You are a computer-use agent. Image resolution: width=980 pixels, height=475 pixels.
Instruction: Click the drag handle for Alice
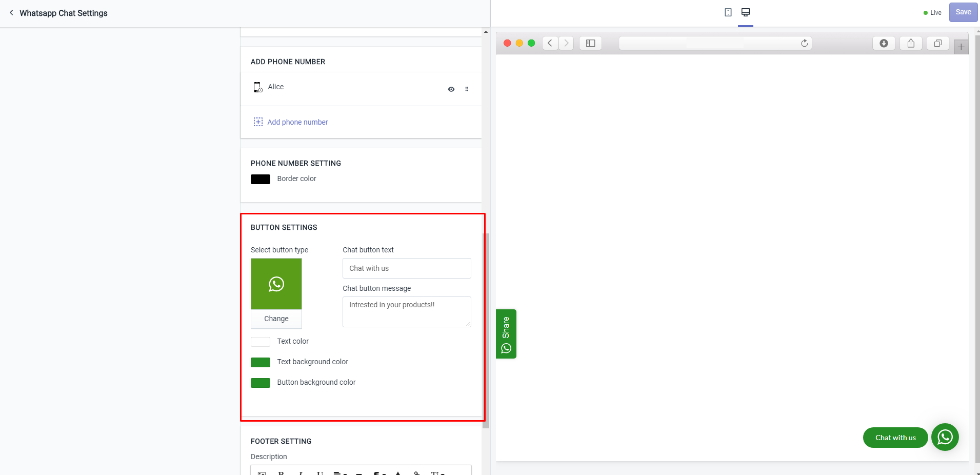(467, 89)
